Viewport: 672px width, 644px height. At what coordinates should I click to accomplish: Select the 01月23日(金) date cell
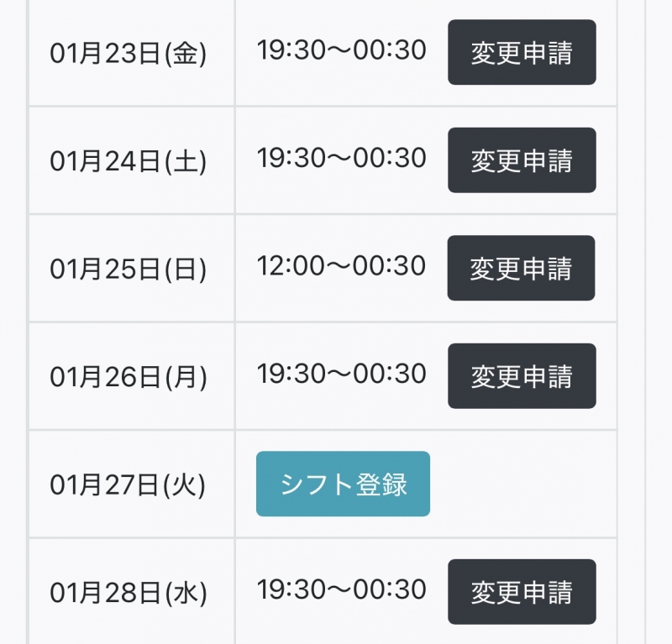pos(129,54)
